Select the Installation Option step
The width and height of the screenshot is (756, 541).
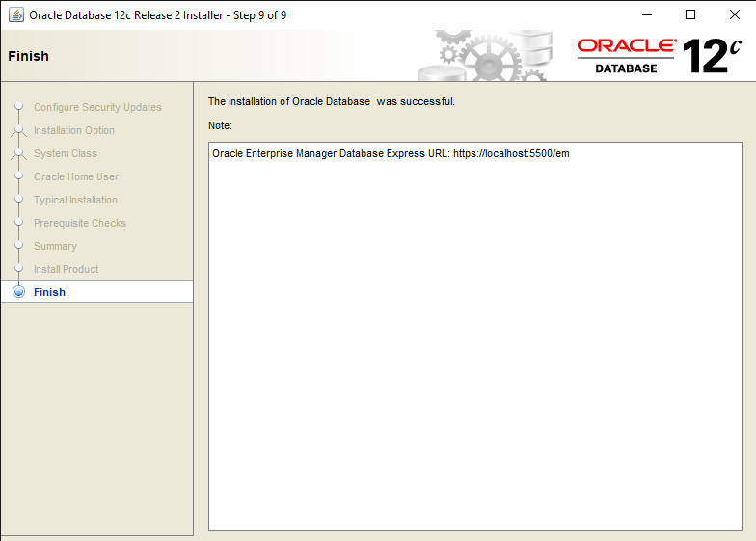coord(73,130)
